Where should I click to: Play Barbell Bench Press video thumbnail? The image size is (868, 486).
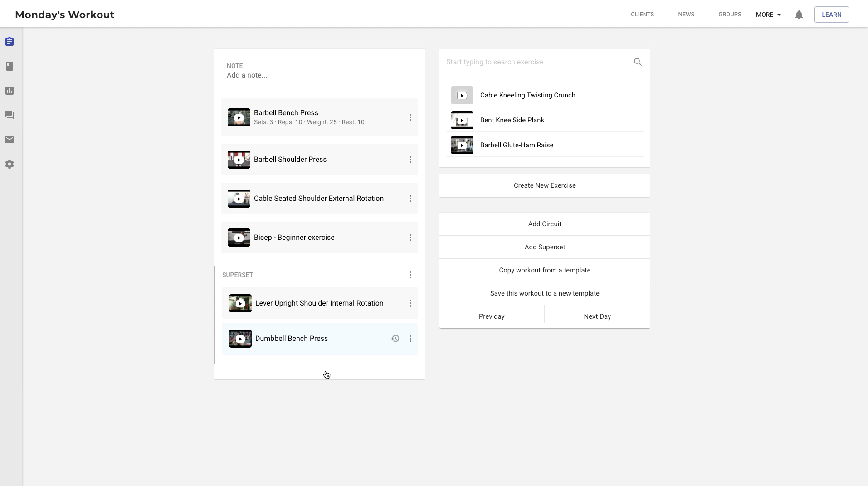tap(239, 117)
